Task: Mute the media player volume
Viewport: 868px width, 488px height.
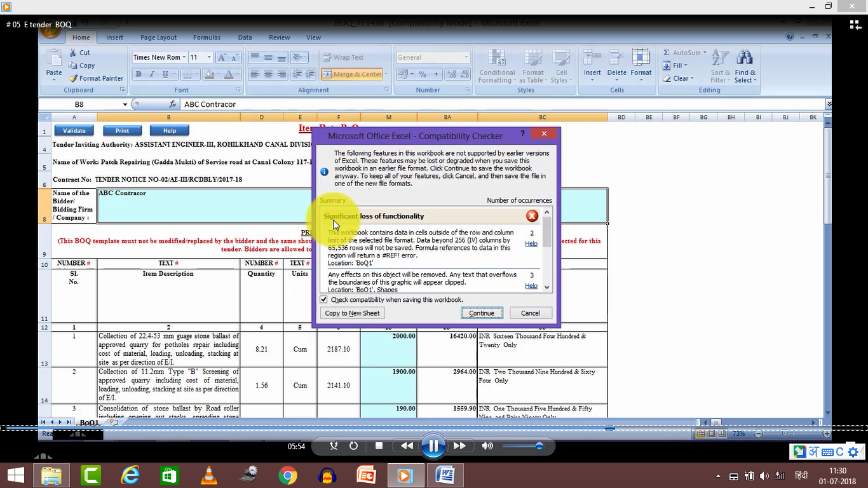Action: click(x=487, y=446)
